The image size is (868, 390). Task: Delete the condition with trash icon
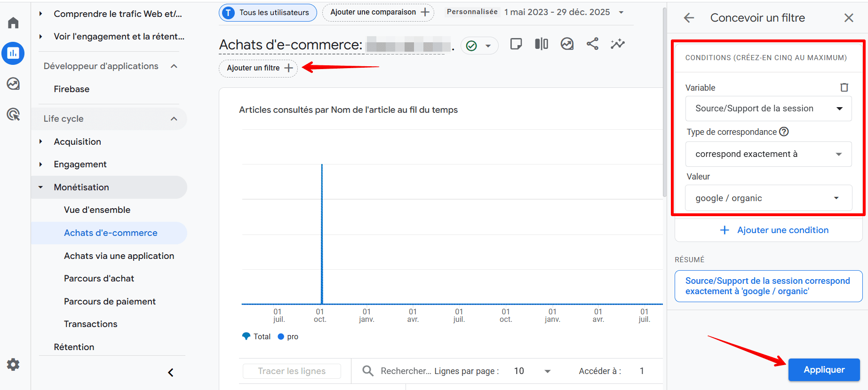click(844, 87)
